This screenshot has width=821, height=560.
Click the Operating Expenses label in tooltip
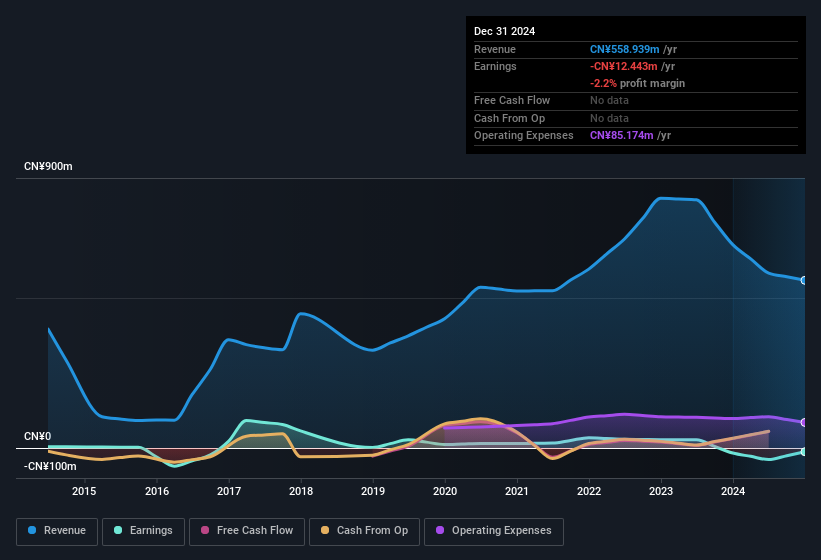524,135
